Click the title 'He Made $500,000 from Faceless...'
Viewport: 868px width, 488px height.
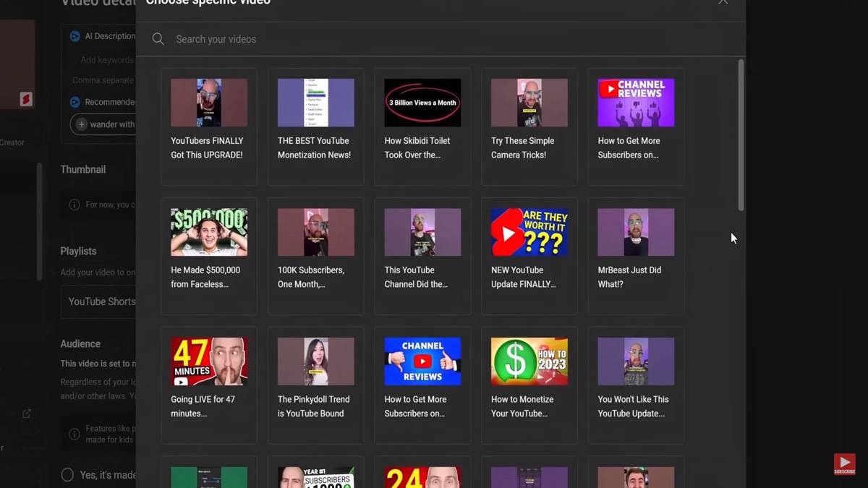[x=205, y=277]
